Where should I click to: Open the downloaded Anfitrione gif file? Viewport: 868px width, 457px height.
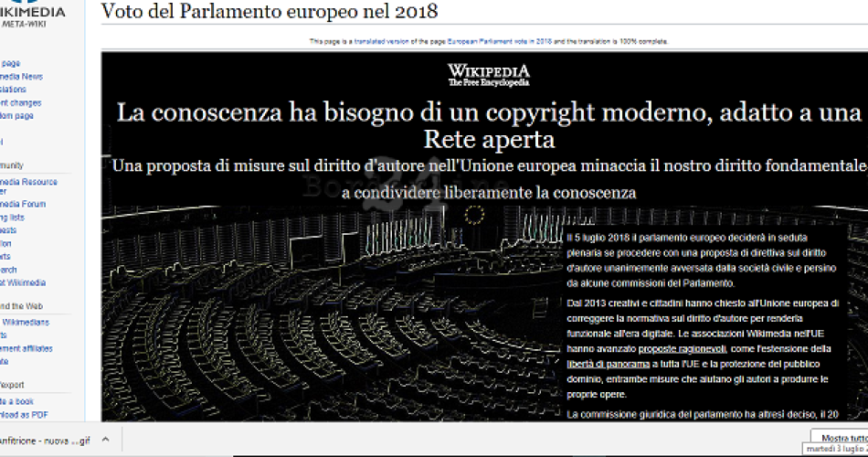click(46, 440)
